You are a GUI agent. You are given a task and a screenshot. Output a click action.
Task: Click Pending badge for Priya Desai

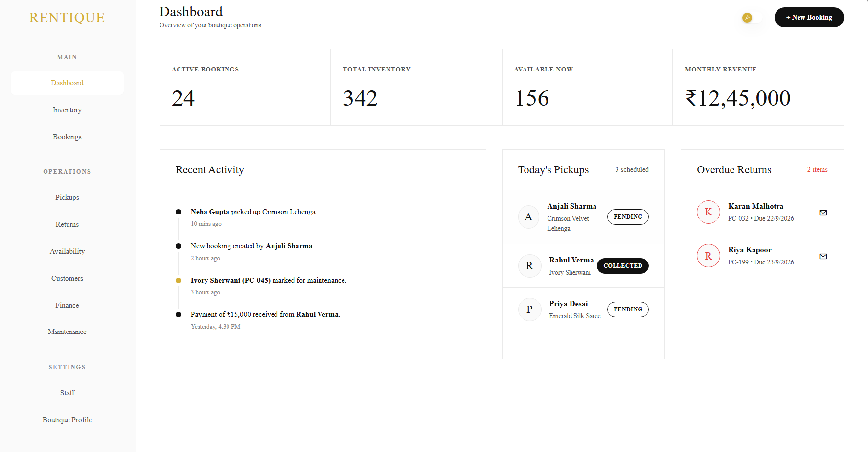pos(628,309)
